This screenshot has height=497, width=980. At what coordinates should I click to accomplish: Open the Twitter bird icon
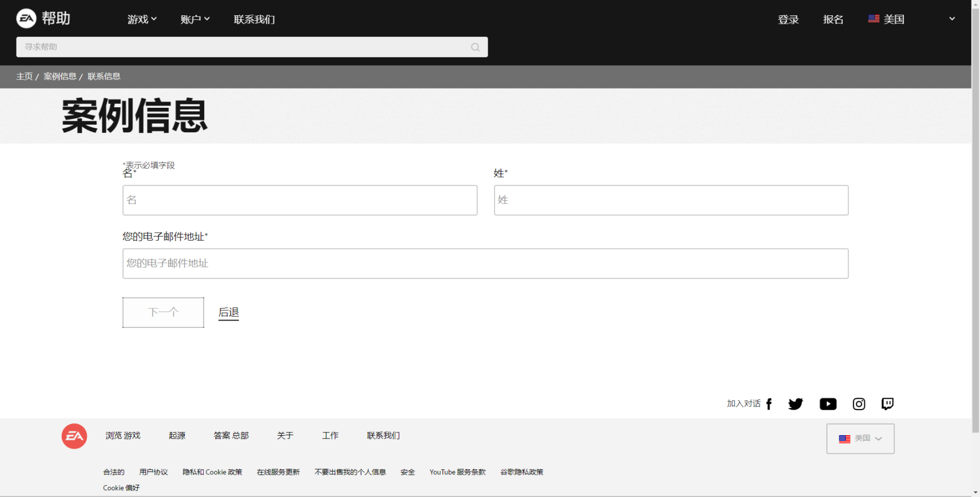(x=796, y=404)
